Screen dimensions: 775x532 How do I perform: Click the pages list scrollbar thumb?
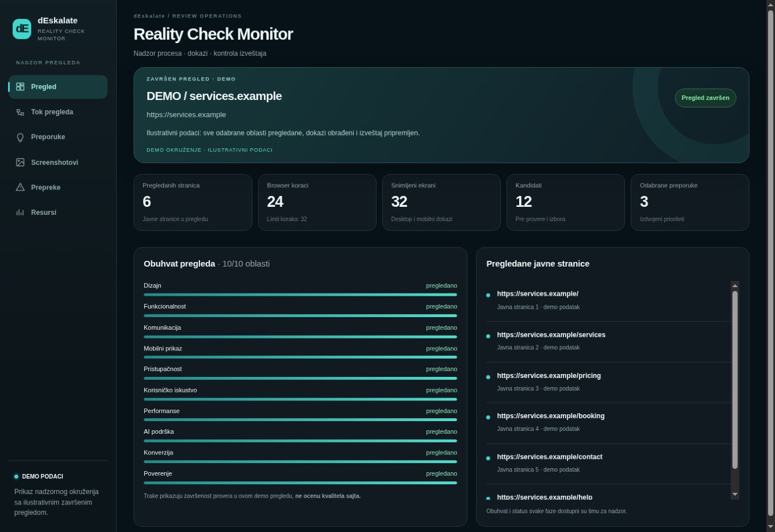point(735,380)
